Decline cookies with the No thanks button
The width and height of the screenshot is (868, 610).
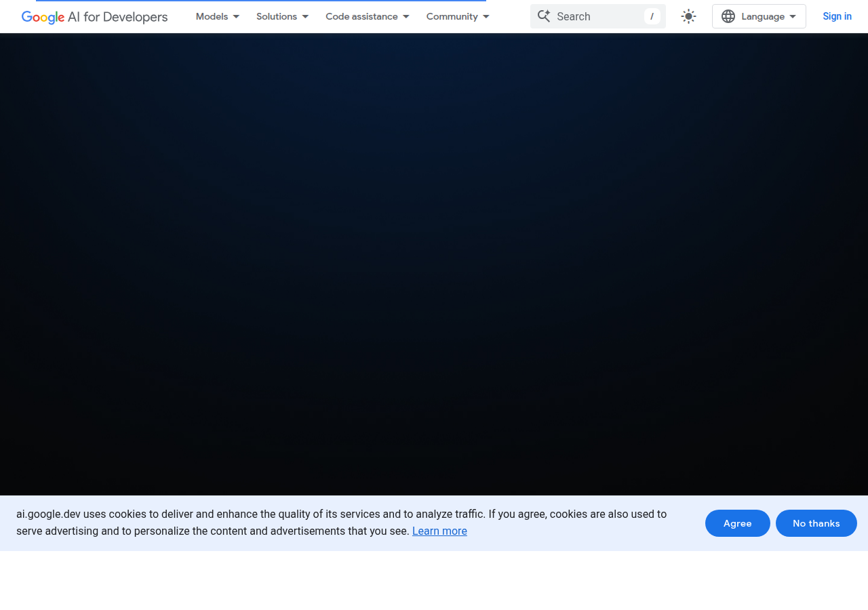coord(816,523)
